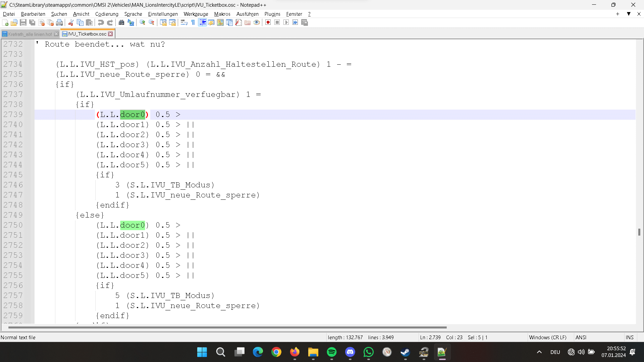
Task: Click the Undo arrow icon
Action: [x=101, y=22]
